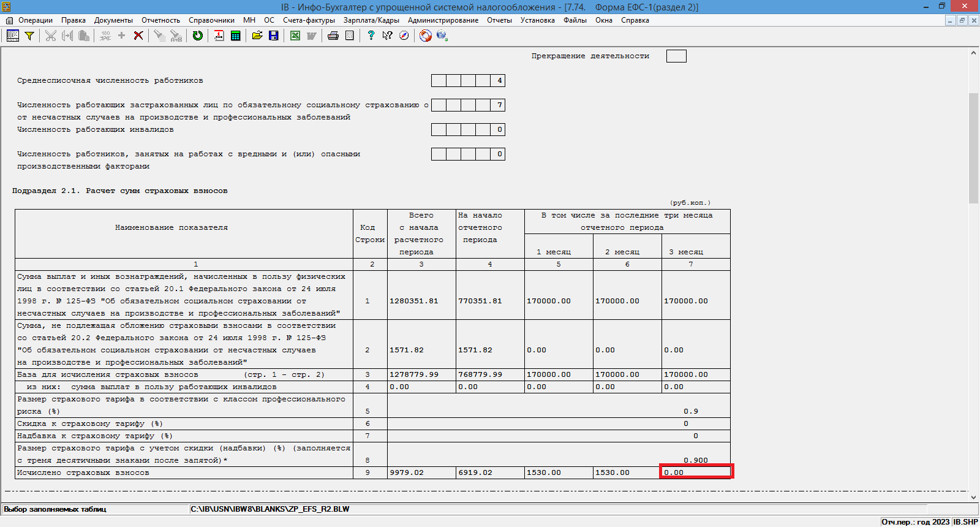Open the Администрирование menu
This screenshot has height=527, width=980.
(x=443, y=20)
